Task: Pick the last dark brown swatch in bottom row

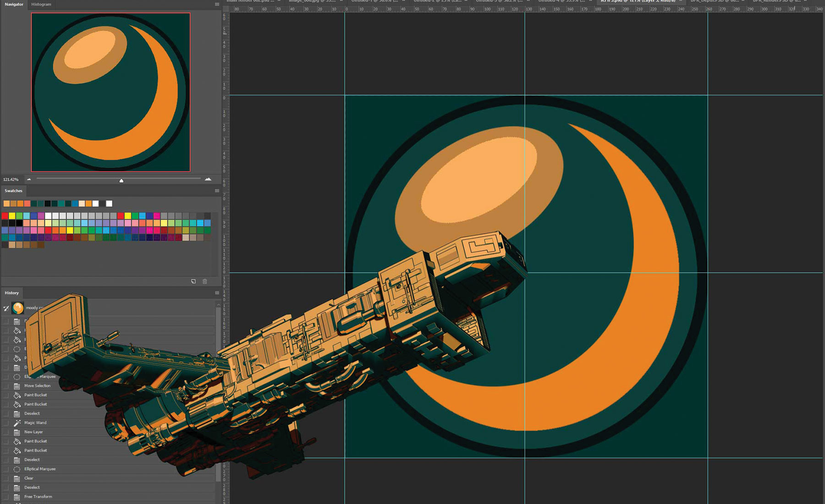Action: [41, 245]
